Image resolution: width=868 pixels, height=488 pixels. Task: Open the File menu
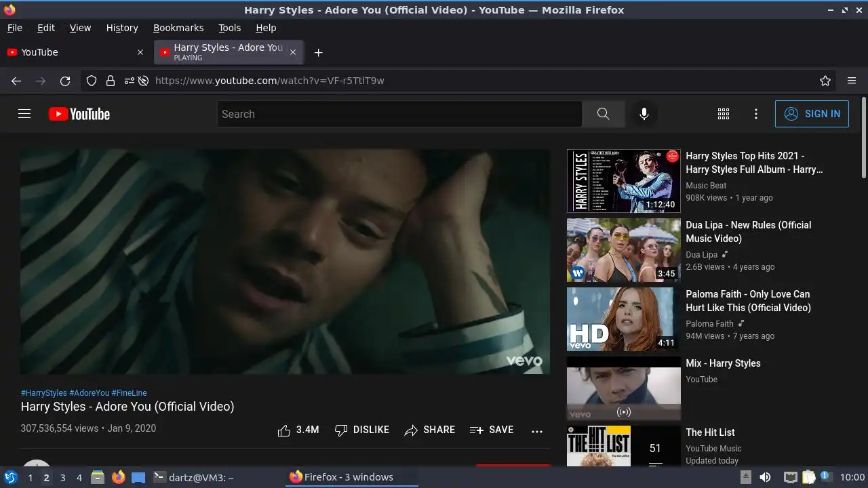[14, 28]
